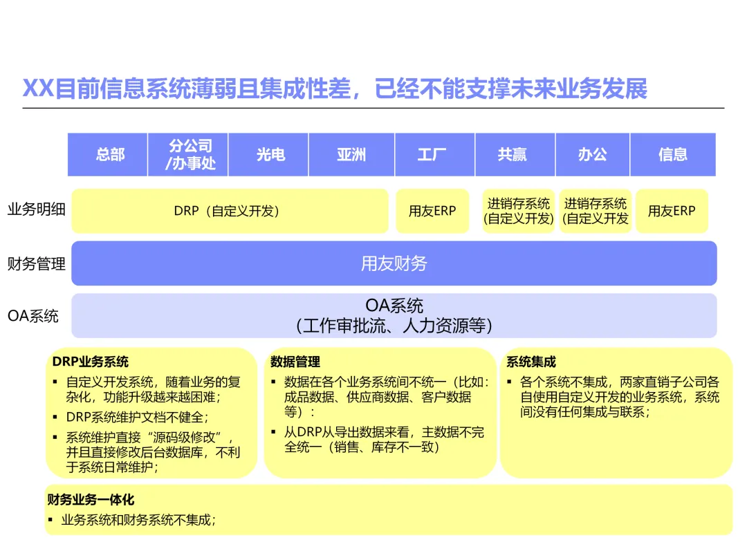Select the 总部 header cell
747x560 pixels.
point(108,155)
